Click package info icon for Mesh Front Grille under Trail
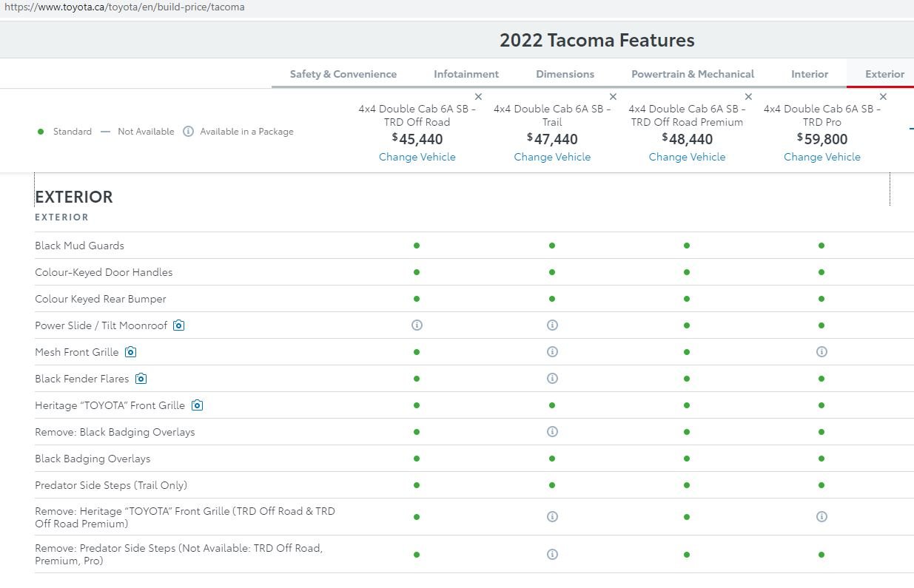914x588 pixels. pos(552,352)
